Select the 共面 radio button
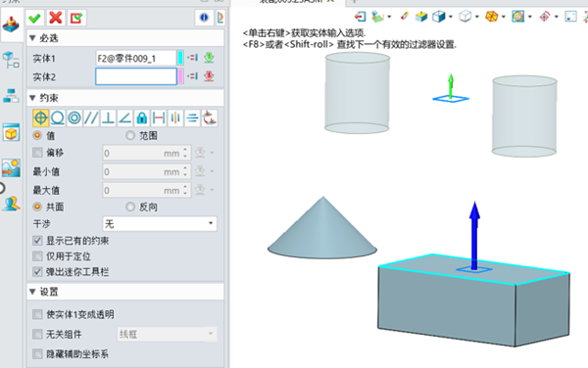Image resolution: width=588 pixels, height=368 pixels. click(37, 207)
